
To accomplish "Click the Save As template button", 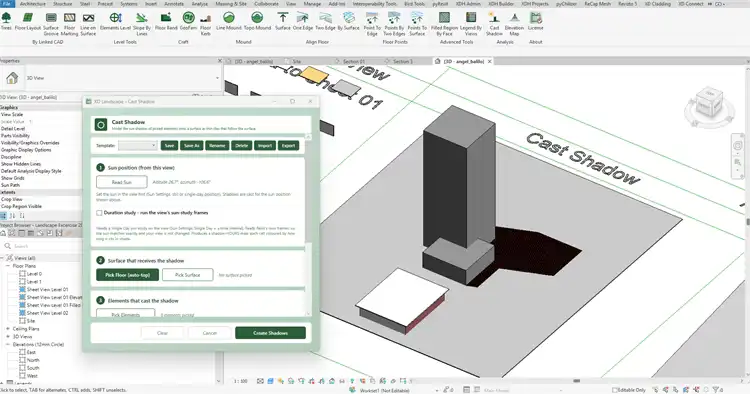I will (x=191, y=145).
